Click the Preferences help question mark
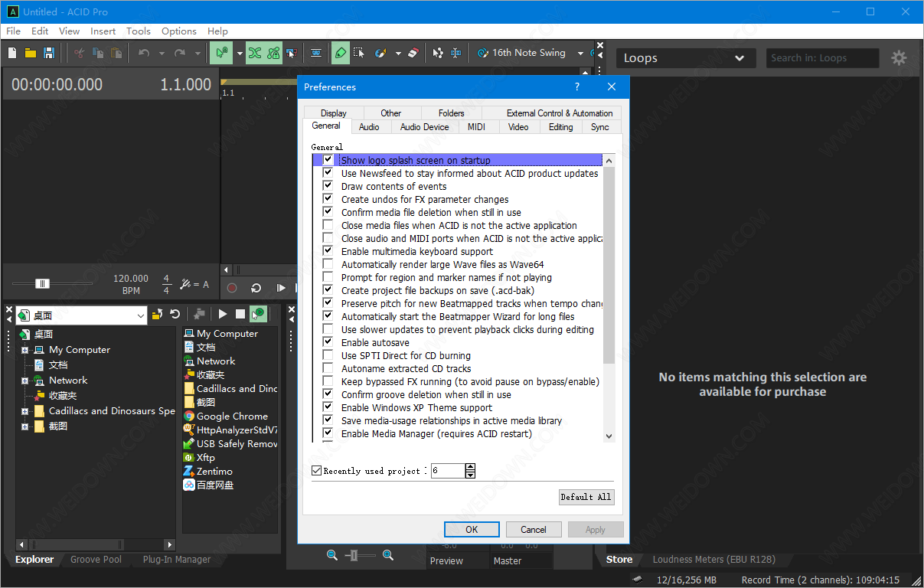This screenshot has width=924, height=588. 577,87
